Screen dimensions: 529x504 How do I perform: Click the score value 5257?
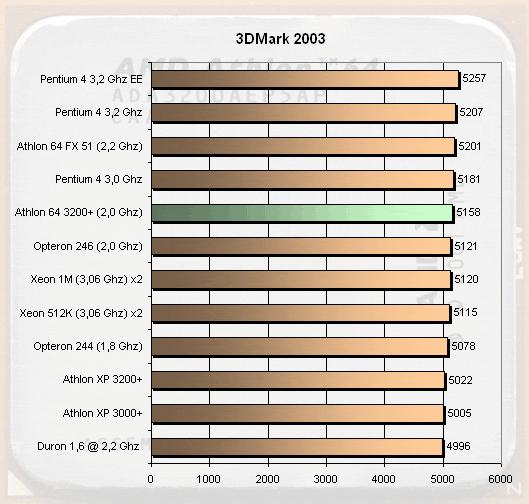pyautogui.click(x=474, y=79)
